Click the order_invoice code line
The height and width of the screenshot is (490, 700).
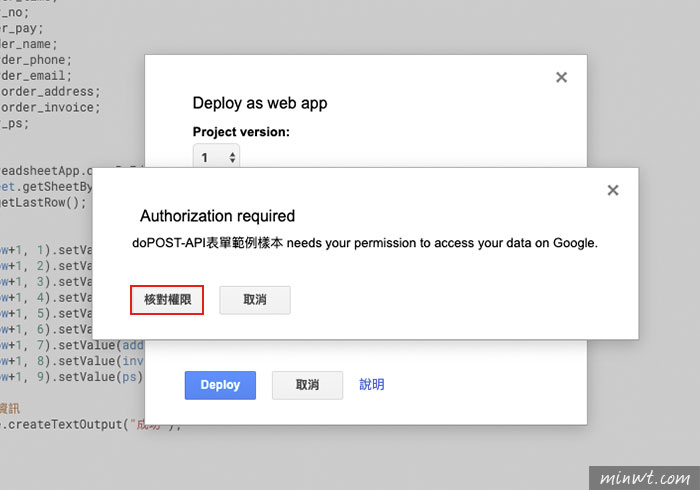pos(50,108)
